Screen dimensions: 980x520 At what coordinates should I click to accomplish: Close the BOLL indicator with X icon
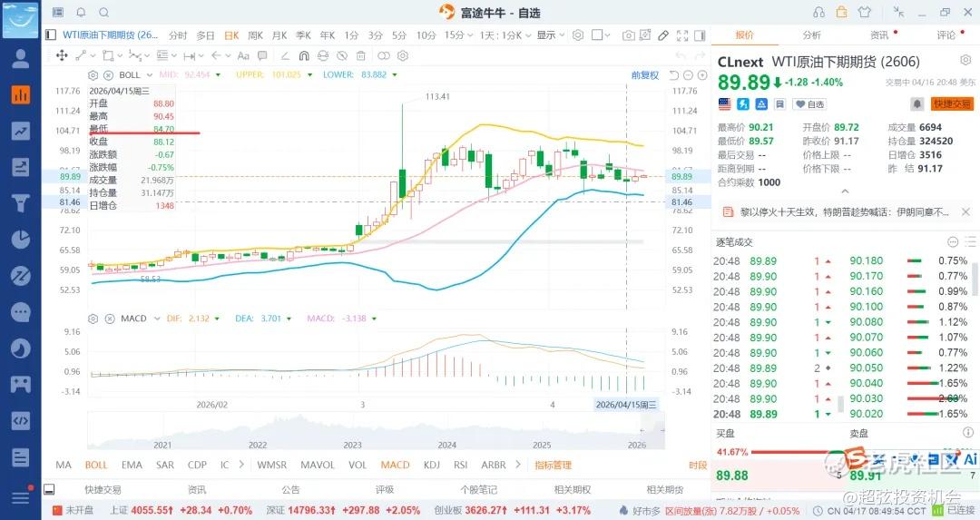107,75
